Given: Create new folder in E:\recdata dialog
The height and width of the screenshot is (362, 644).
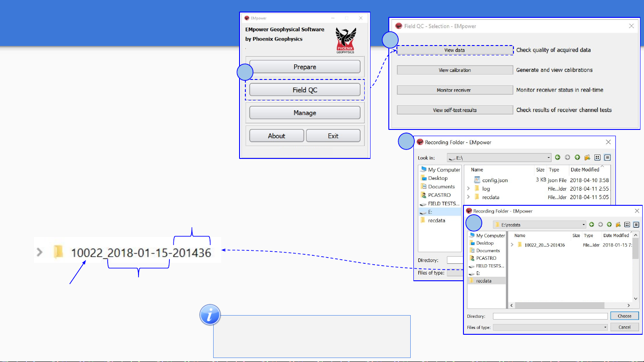Looking at the screenshot, I should pyautogui.click(x=619, y=225).
